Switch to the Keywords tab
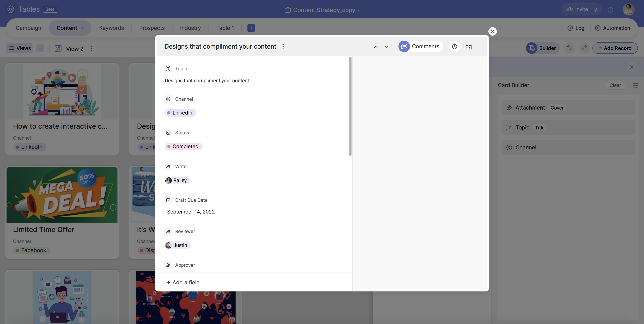644x324 pixels. click(x=112, y=28)
